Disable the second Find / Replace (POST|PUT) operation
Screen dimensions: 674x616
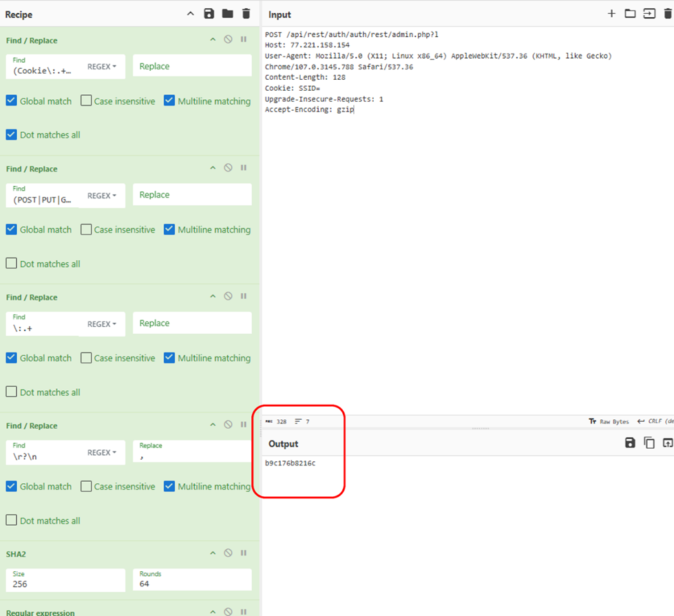(x=229, y=168)
